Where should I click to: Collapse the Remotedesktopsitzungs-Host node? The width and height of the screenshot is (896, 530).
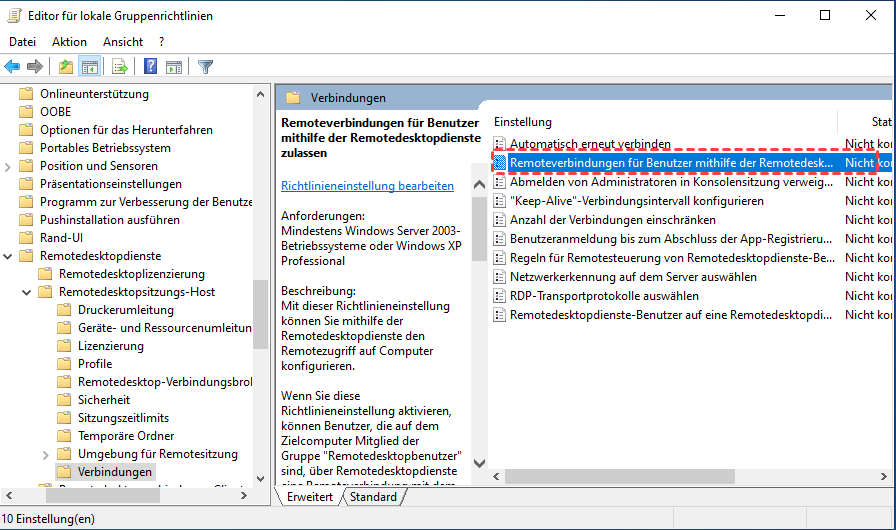[x=28, y=292]
